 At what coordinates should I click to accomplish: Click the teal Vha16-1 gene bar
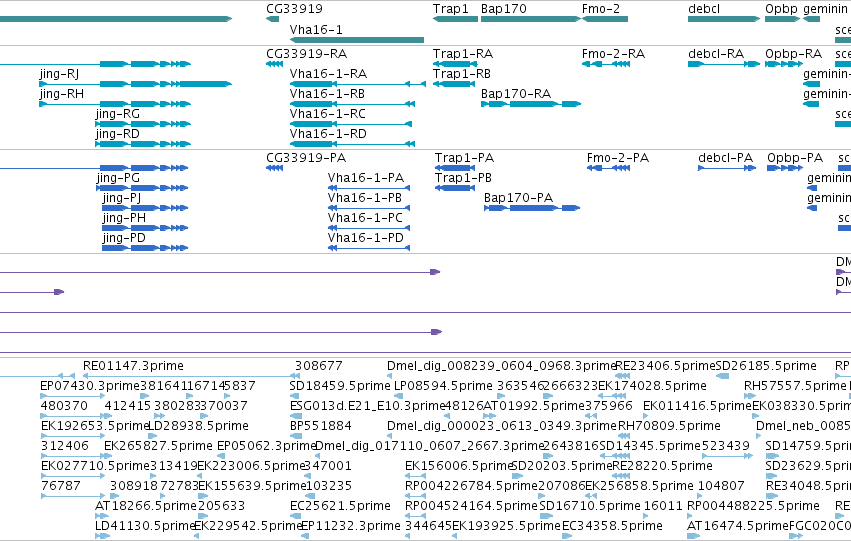click(357, 40)
